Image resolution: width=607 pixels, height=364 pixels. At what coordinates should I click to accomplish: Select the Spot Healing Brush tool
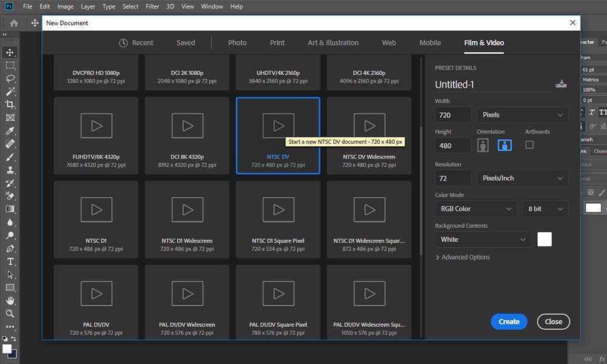tap(10, 144)
